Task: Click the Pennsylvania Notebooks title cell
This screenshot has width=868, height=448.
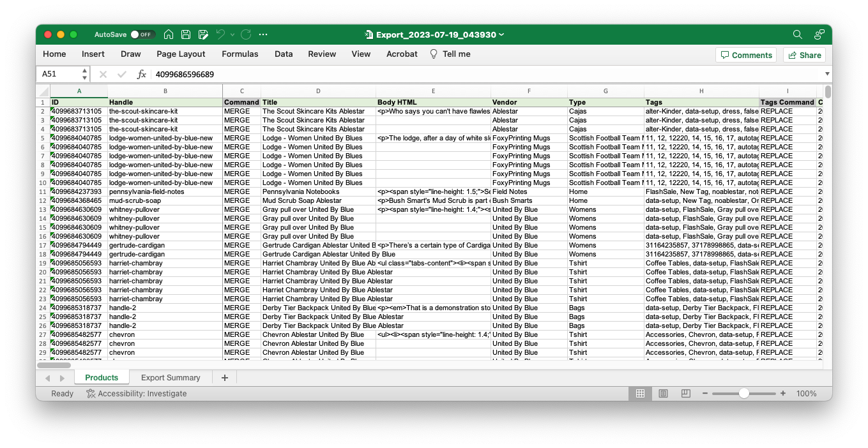Action: (318, 191)
